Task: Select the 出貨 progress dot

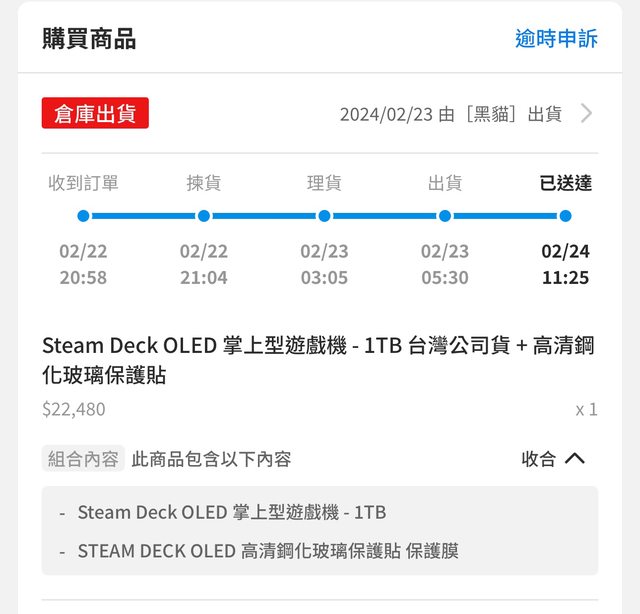Action: pyautogui.click(x=445, y=216)
